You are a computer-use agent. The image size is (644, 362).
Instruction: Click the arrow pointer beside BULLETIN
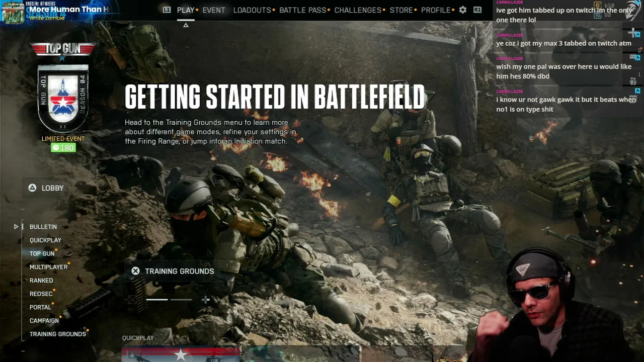[16, 227]
